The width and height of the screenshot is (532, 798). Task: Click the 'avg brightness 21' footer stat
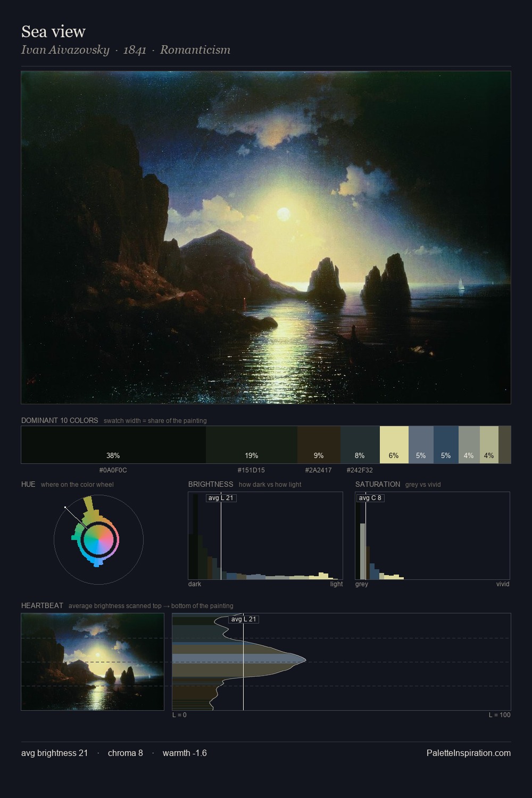(55, 753)
